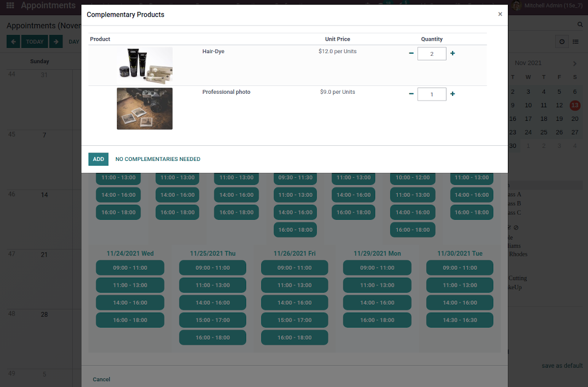Advance mini calendar to next month
This screenshot has width=588, height=387.
(x=574, y=64)
